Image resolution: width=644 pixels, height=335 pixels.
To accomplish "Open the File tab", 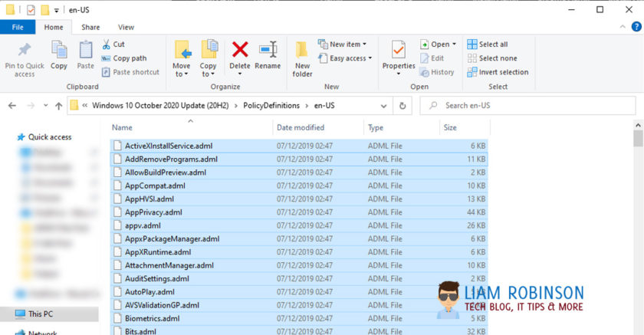I will [18, 27].
